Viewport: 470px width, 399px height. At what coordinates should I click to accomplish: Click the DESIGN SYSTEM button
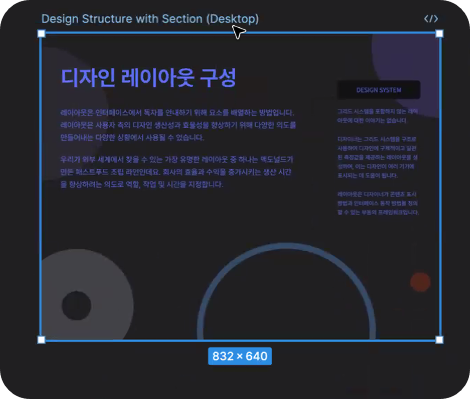379,90
